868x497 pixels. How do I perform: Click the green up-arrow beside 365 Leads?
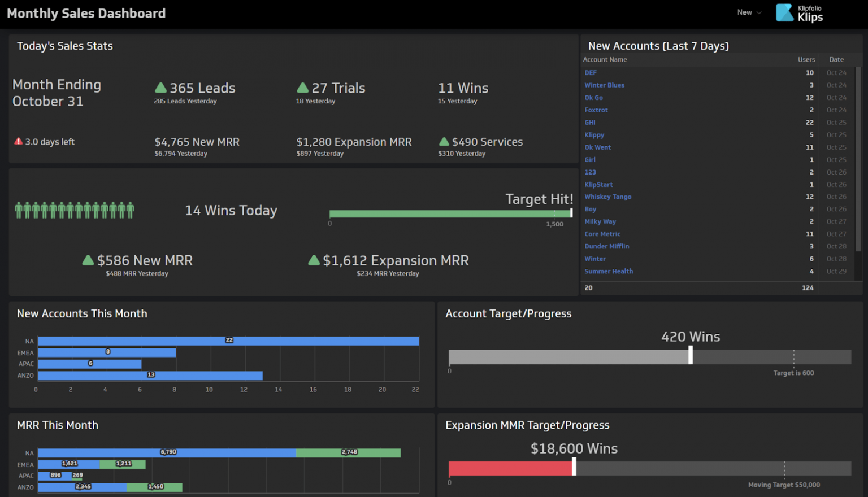pyautogui.click(x=160, y=88)
